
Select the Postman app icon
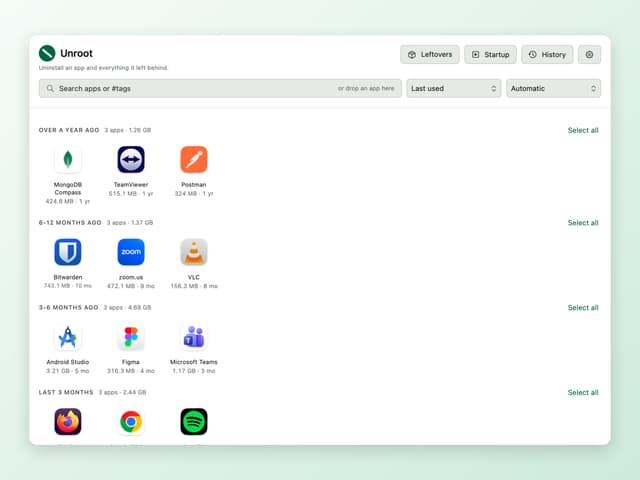[x=194, y=160]
